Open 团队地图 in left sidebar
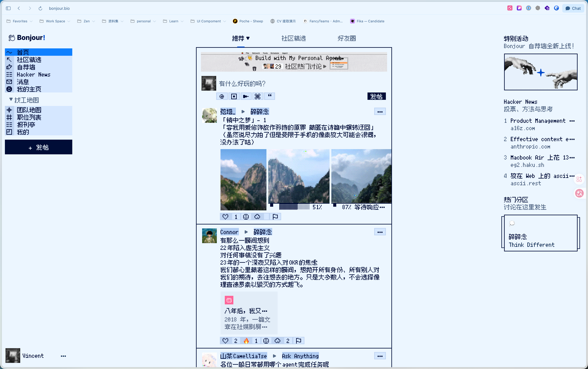Image resolution: width=588 pixels, height=369 pixels. [39, 110]
